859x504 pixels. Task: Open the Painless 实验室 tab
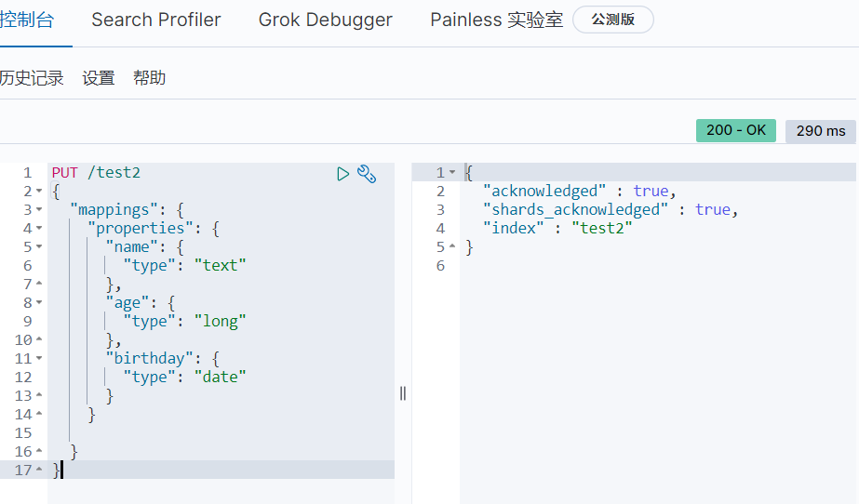(x=496, y=20)
